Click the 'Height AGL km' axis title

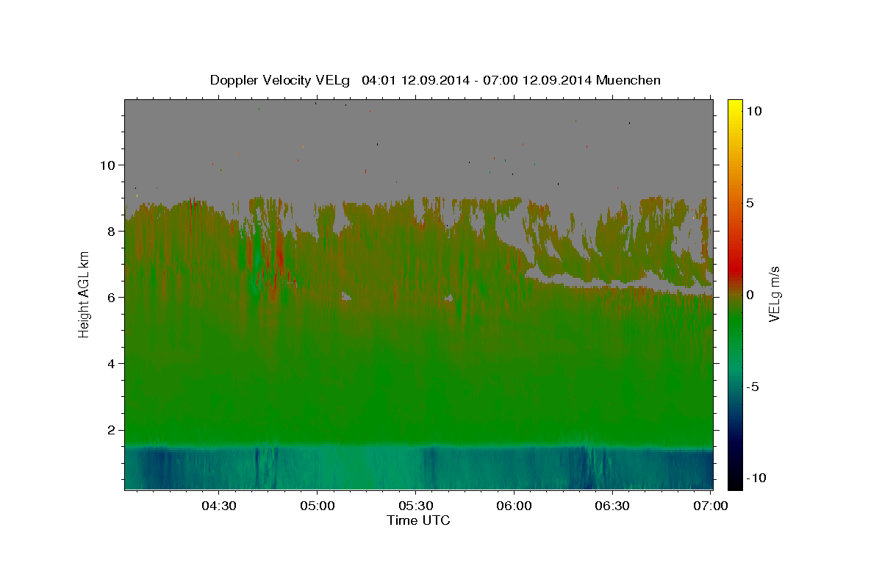[85, 294]
